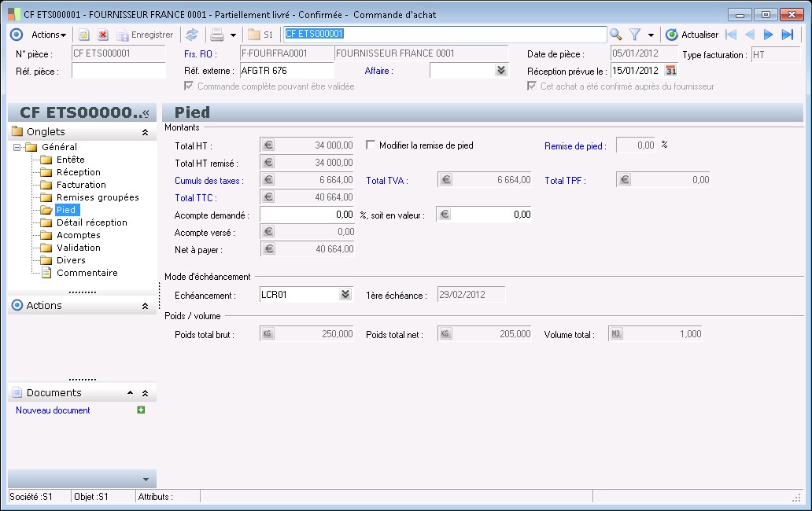Click the Volume total M3 icon

(616, 334)
